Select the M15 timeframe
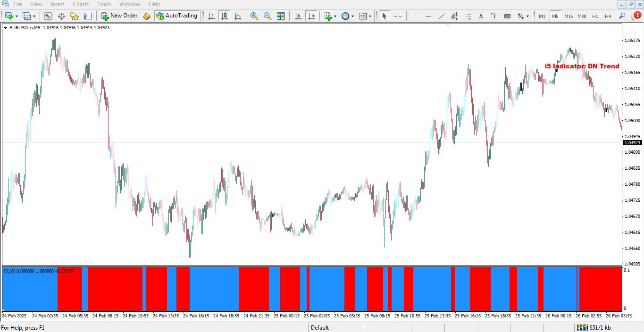The image size is (644, 332). point(569,16)
